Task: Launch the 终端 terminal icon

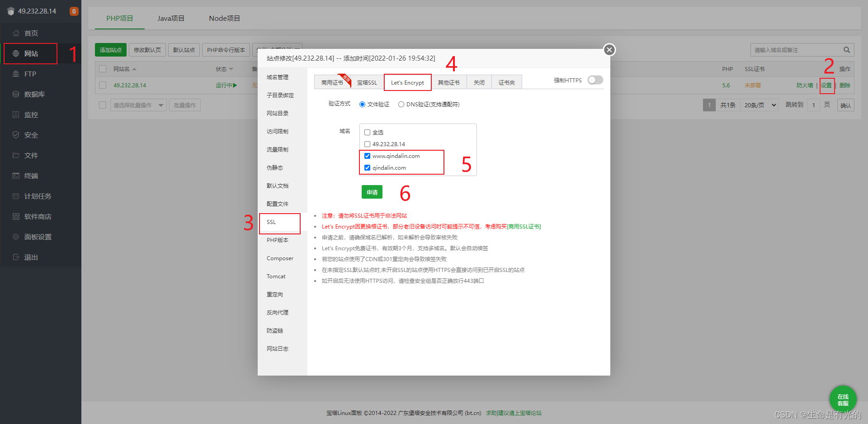Action: [x=16, y=176]
